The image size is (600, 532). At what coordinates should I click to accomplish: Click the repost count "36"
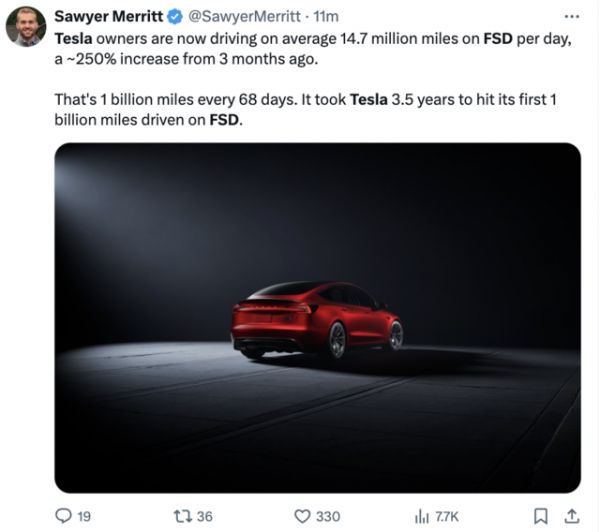point(204,516)
